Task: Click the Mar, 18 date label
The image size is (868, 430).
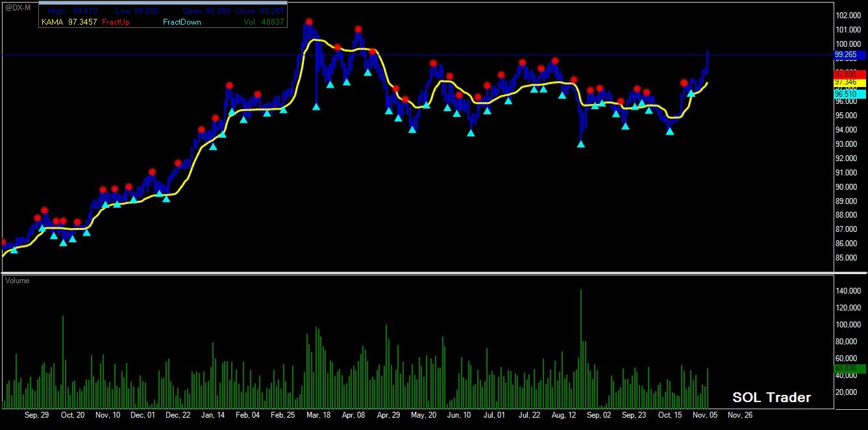Action: pos(318,415)
